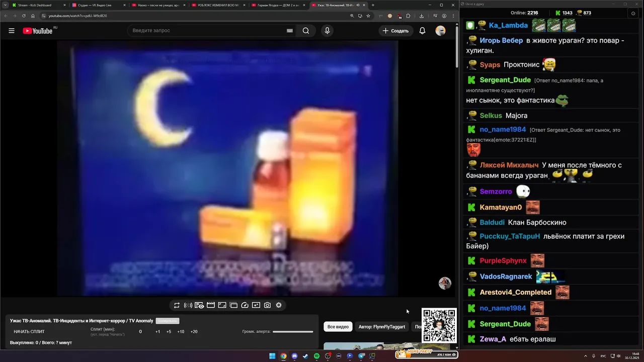Image resolution: width=644 pixels, height=362 pixels.
Task: Select the Все видео filter chip
Action: point(338,327)
